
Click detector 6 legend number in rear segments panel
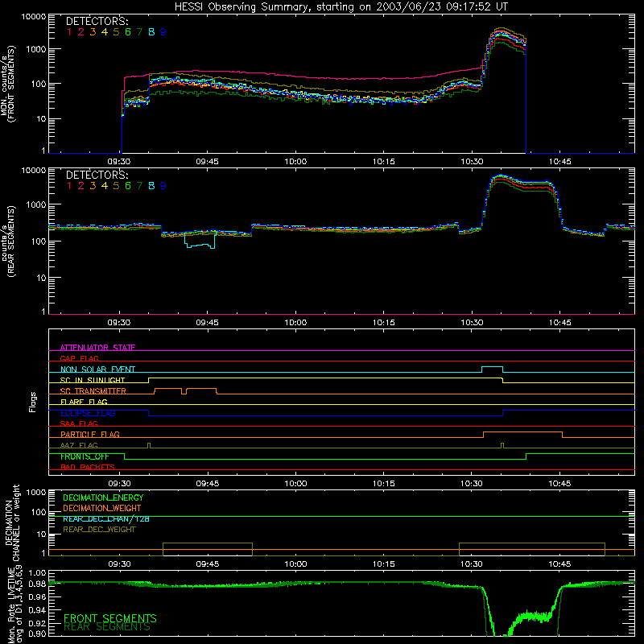[128, 186]
